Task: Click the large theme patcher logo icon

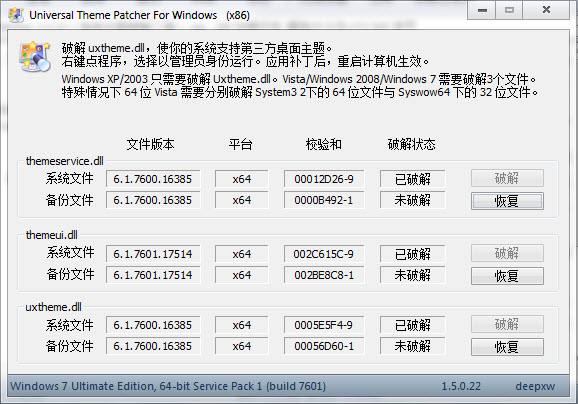Action: (x=35, y=56)
